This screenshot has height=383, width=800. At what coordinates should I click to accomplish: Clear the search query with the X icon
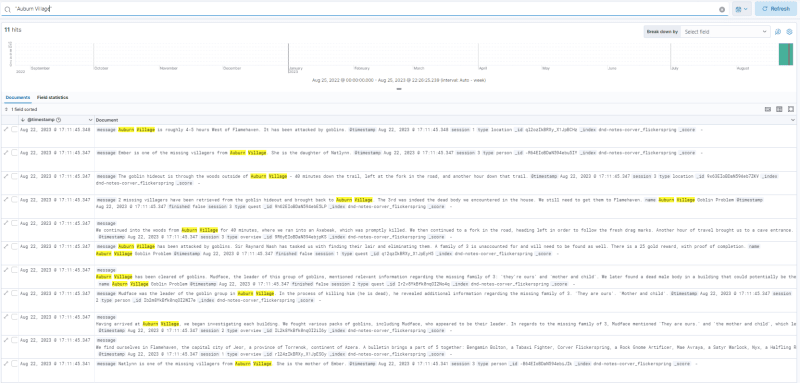point(722,9)
